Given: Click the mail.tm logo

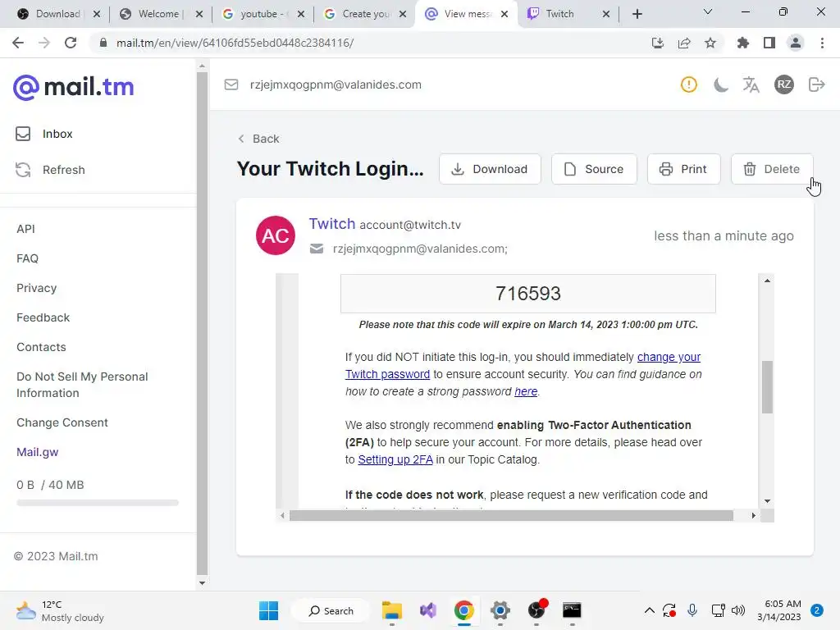Looking at the screenshot, I should tap(73, 87).
